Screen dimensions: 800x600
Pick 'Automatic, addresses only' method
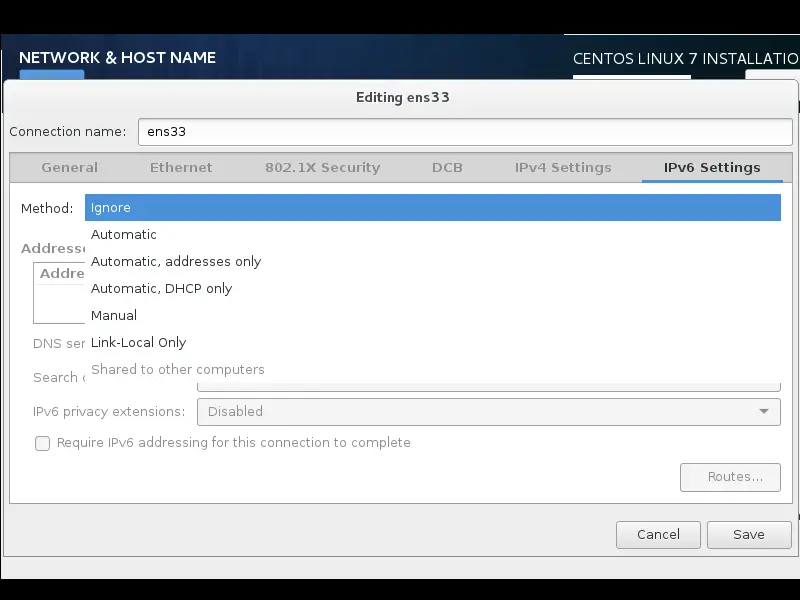coord(433,262)
